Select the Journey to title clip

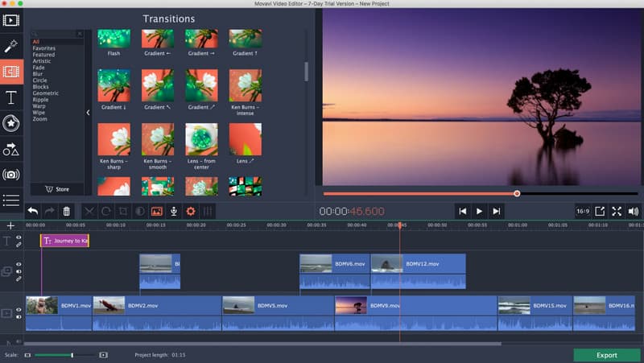coord(65,241)
